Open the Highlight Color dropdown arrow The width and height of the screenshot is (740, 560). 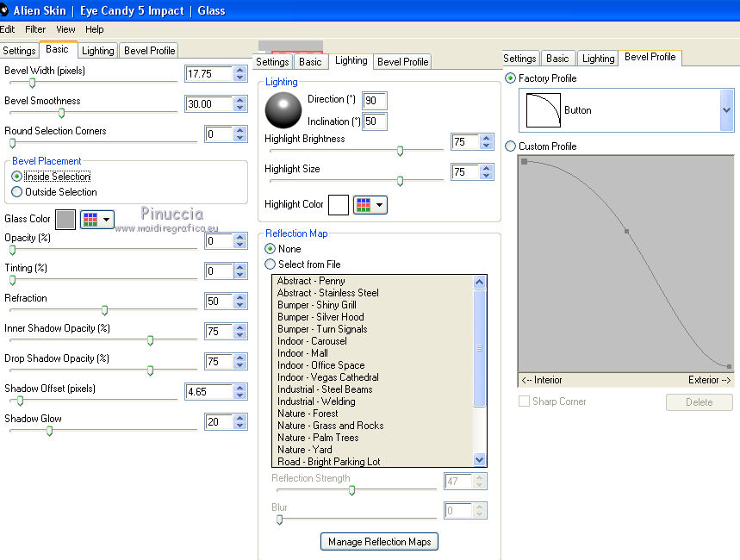(x=380, y=205)
